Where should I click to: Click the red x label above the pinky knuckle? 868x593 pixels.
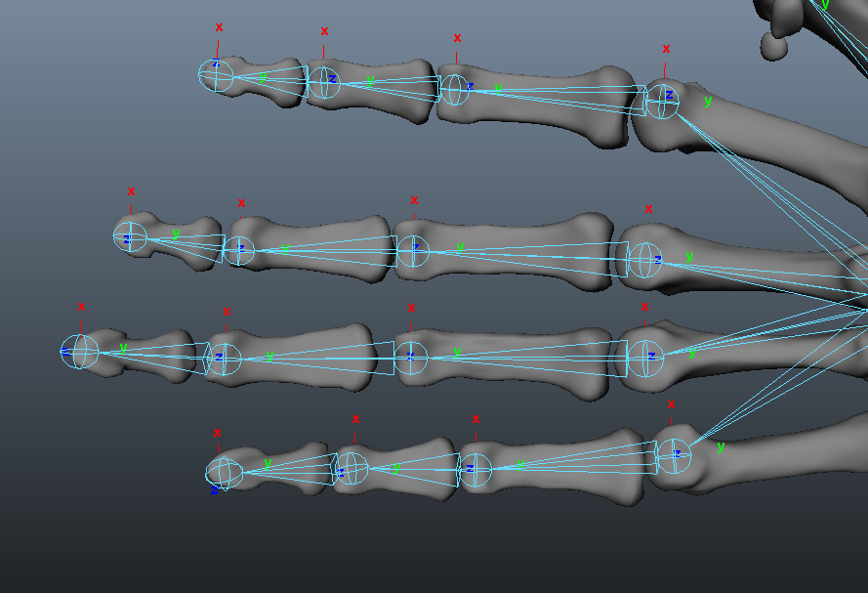click(670, 402)
